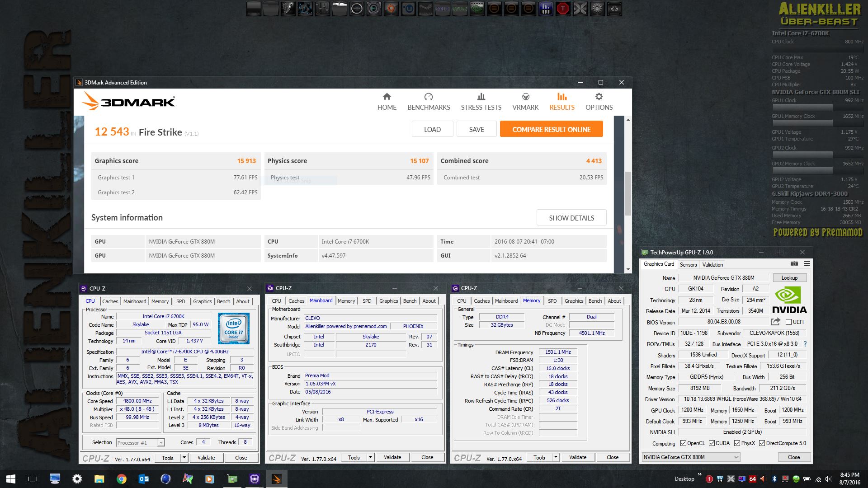Open the VRMark section icon
This screenshot has width=868, height=488.
coord(525,97)
